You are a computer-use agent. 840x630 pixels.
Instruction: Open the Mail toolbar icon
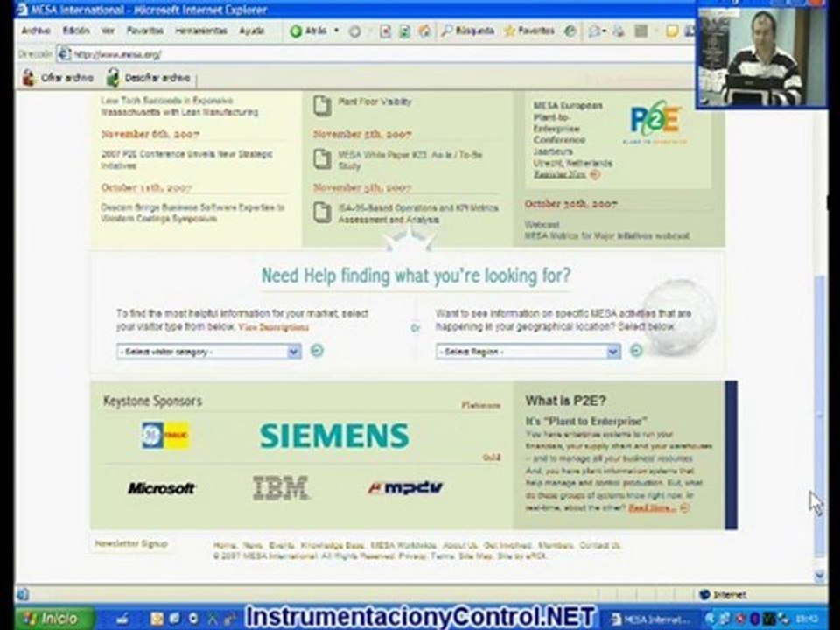pos(596,31)
